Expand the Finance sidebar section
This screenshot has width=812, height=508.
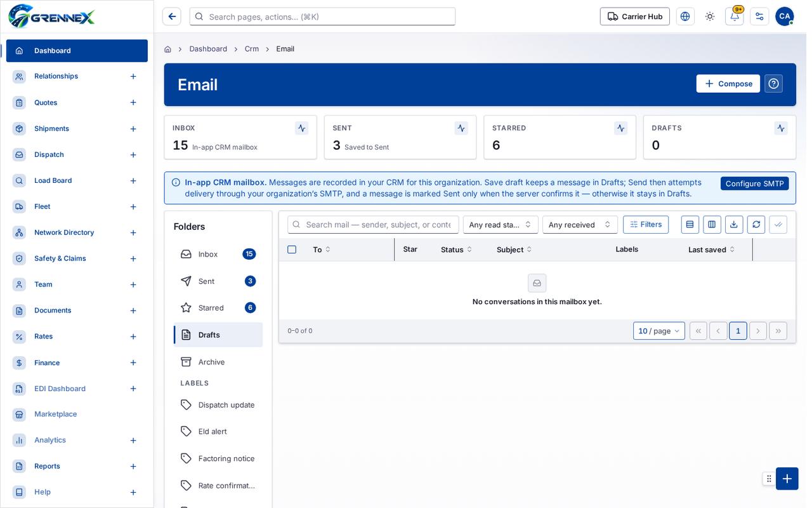click(x=133, y=363)
